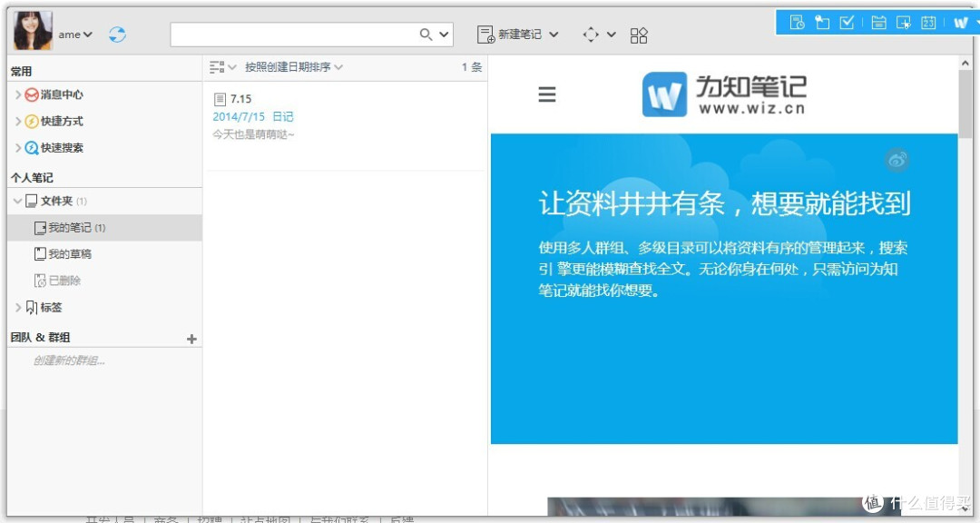
Task: Click the 标签 bookmark tag icon
Action: [x=31, y=307]
